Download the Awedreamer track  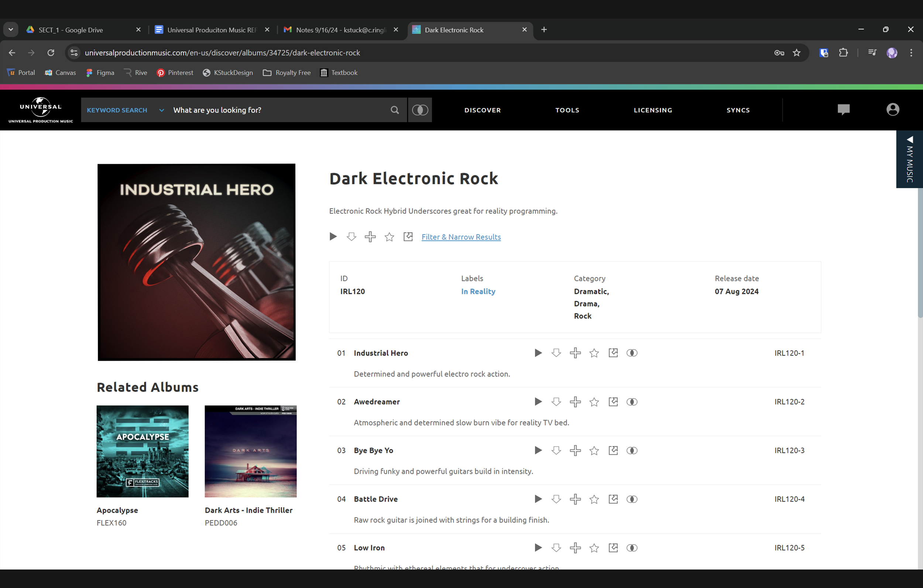click(556, 401)
